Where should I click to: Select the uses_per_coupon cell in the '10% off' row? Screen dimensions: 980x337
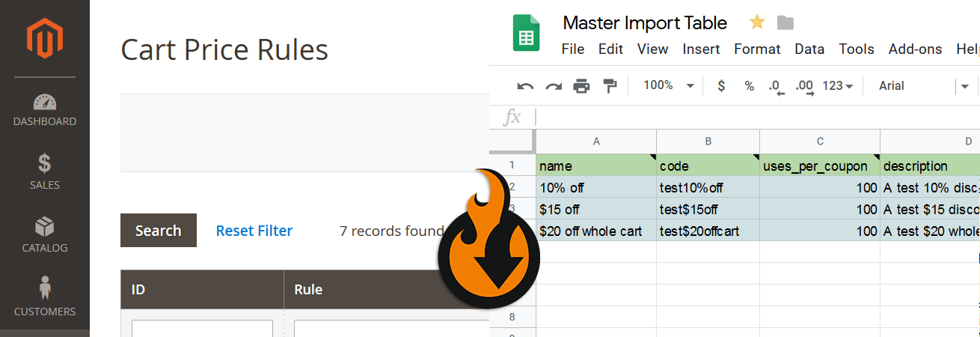820,187
